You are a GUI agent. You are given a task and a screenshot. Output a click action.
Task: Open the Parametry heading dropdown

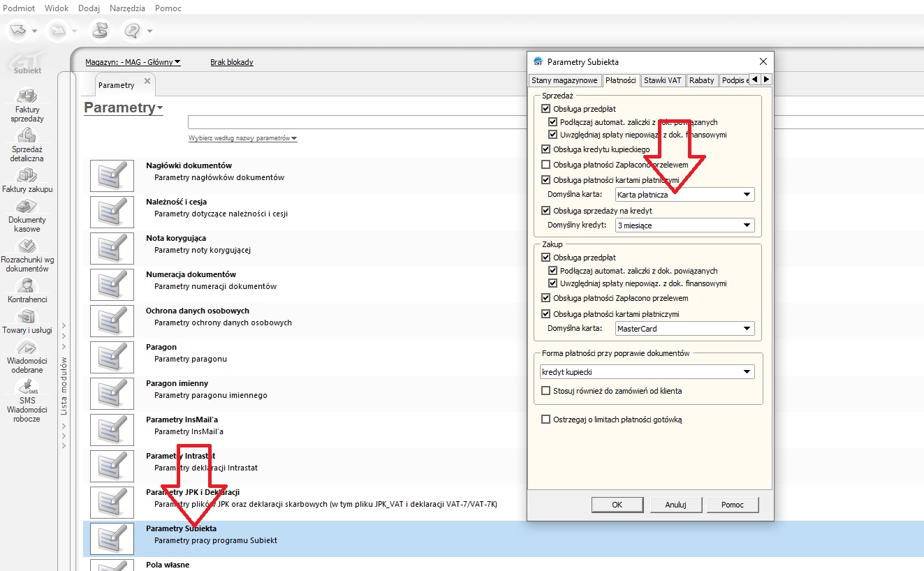[x=124, y=107]
